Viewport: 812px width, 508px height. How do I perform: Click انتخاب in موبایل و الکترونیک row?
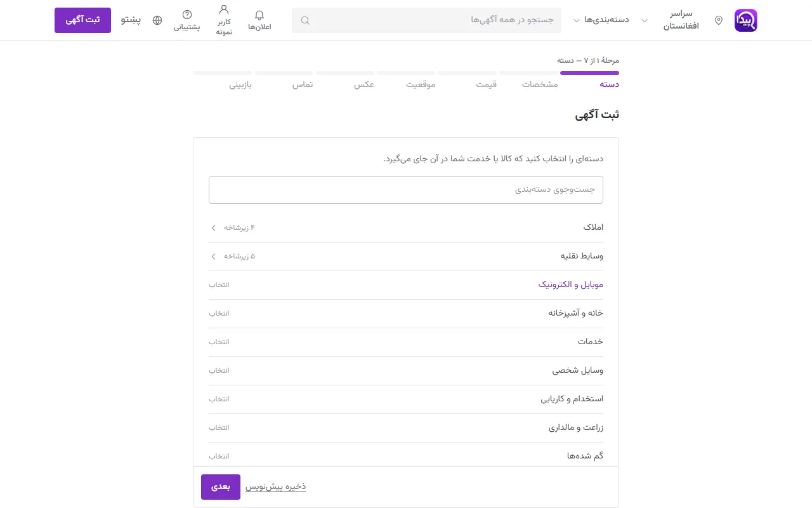point(219,284)
